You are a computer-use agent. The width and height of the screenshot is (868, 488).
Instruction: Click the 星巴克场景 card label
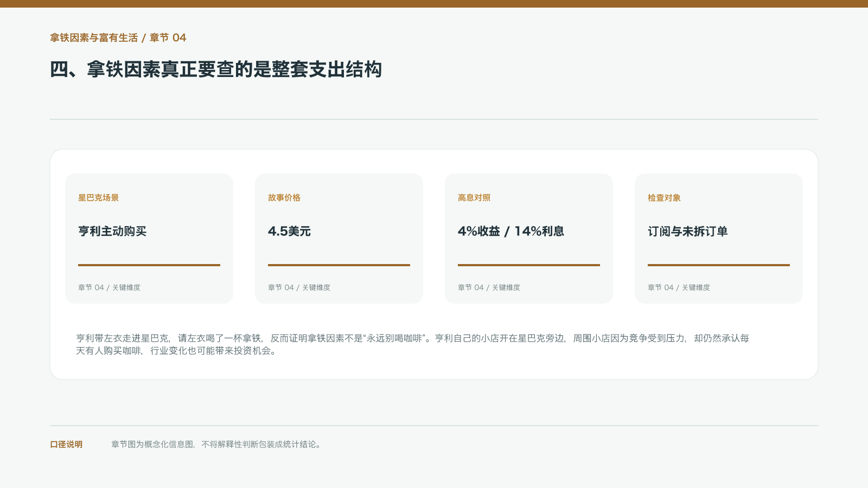(x=98, y=198)
